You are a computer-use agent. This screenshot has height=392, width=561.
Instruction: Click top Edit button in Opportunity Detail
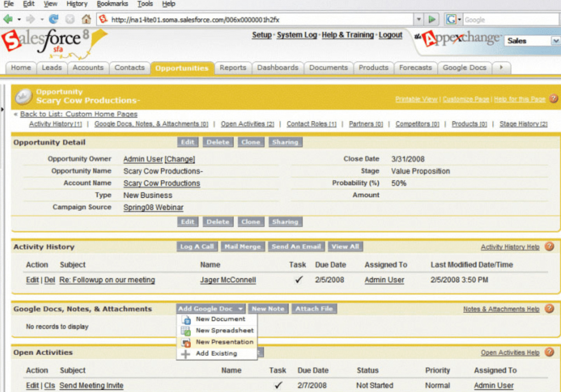(188, 142)
